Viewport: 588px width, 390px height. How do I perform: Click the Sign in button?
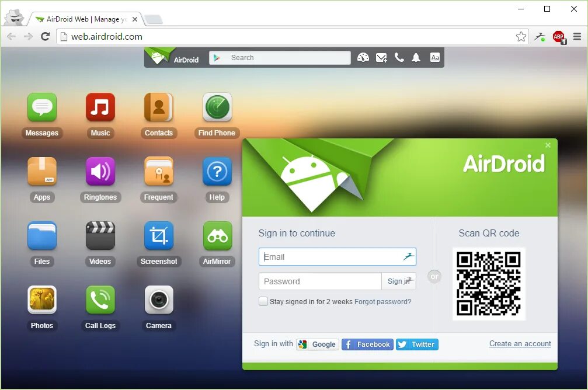[399, 281]
